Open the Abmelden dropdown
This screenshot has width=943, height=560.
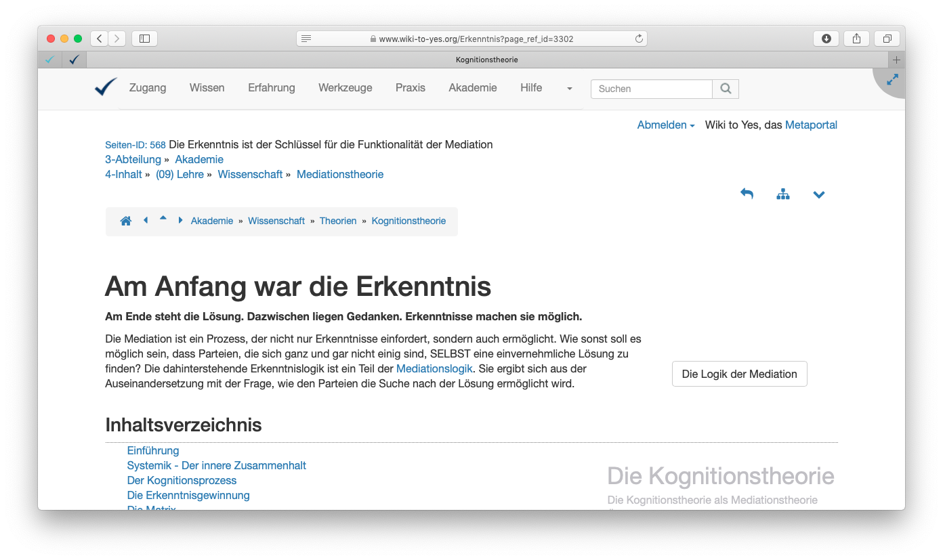[x=665, y=125]
